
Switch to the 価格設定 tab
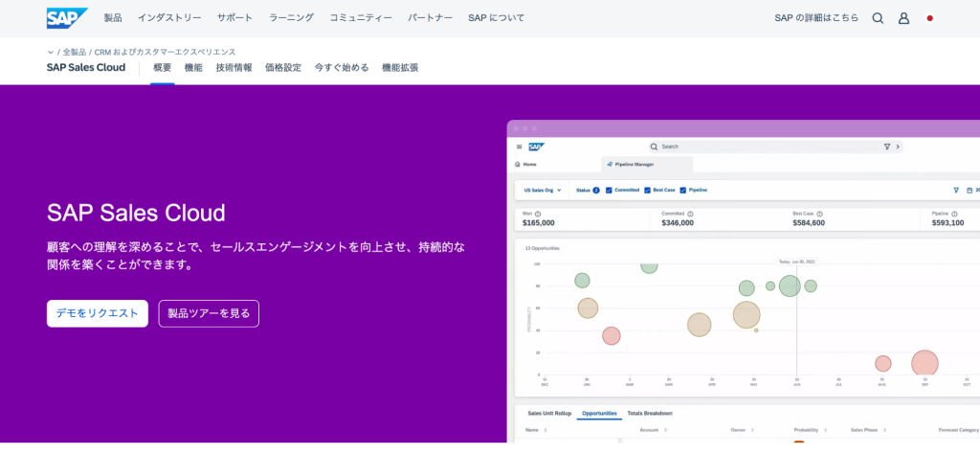coord(283,68)
